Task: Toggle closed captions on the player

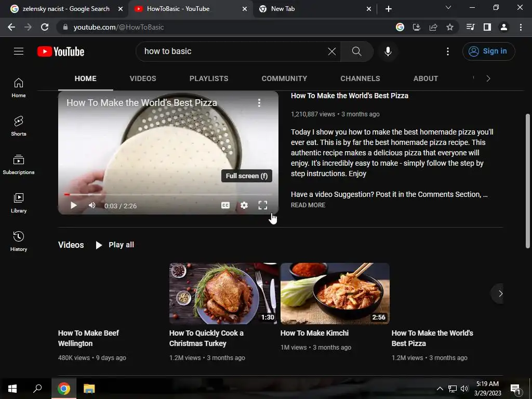Action: click(225, 205)
